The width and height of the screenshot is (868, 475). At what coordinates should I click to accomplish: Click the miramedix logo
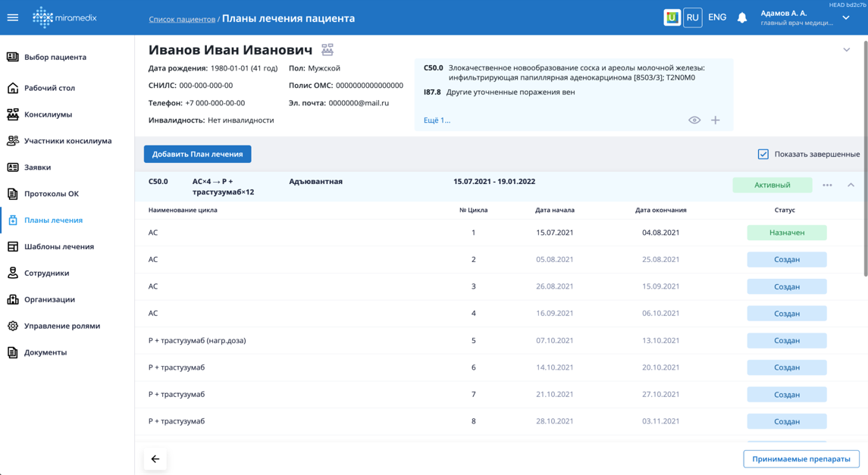pos(65,17)
